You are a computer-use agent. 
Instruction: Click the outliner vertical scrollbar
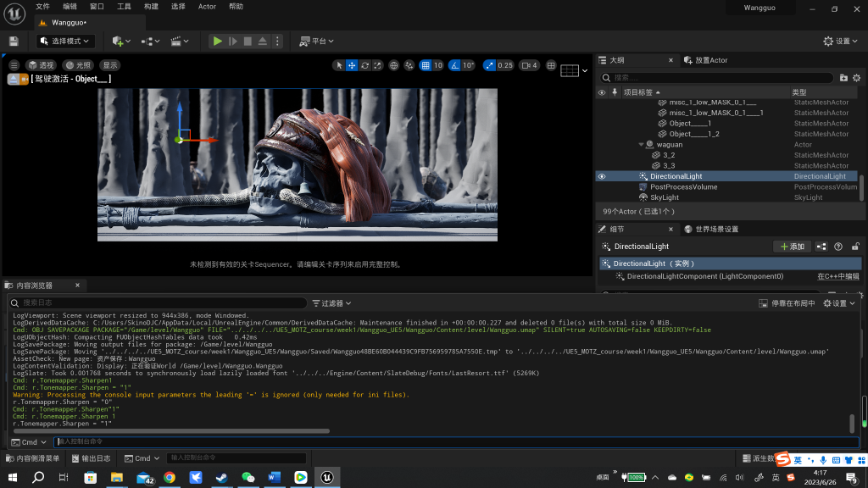tap(861, 186)
